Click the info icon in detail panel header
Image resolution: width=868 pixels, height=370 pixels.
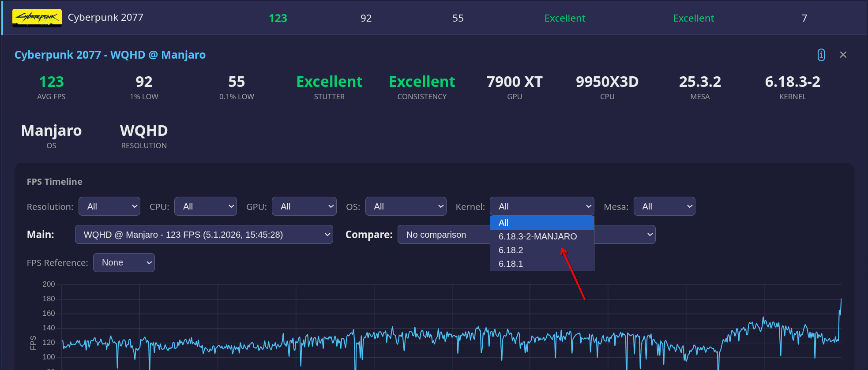click(x=821, y=55)
